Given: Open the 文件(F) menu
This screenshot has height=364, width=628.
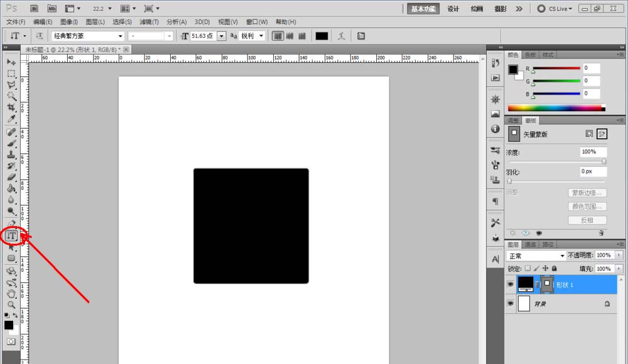Looking at the screenshot, I should pos(16,22).
